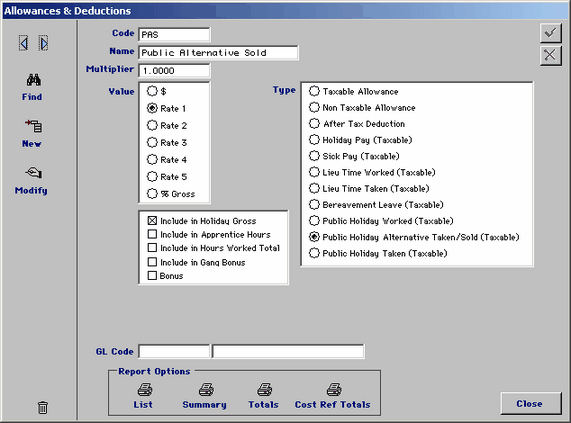This screenshot has height=423, width=571.
Task: Go to next record with right arrow
Action: tap(44, 44)
